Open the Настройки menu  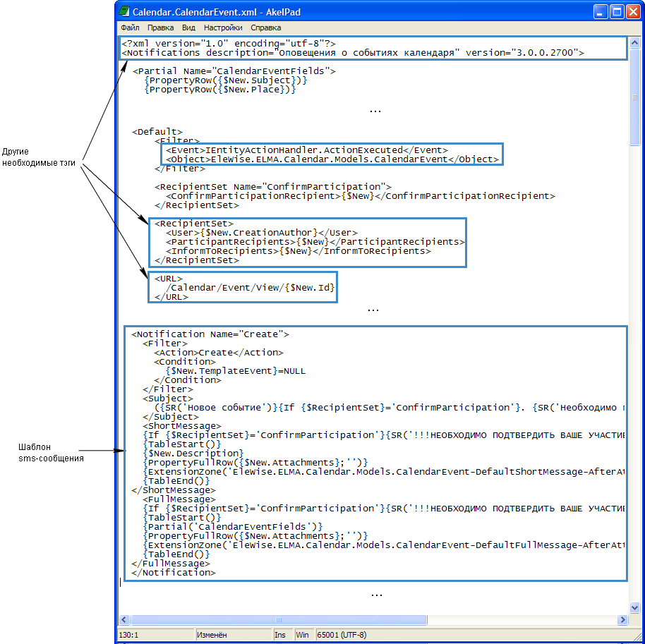pos(223,28)
